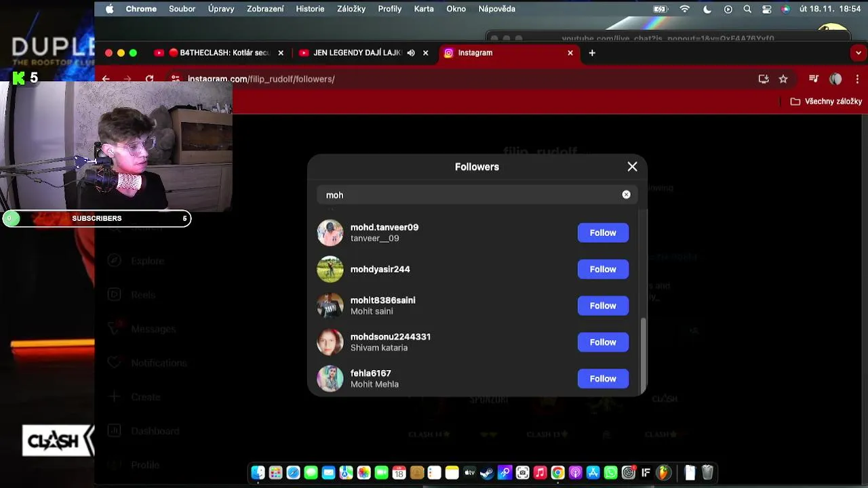
Task: Open Google Chrome from the Dock
Action: coord(557,472)
